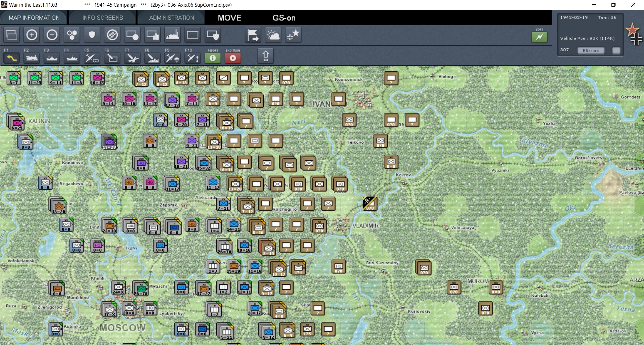The height and width of the screenshot is (345, 644).
Task: Select F9 air transport parachute icon
Action: coord(173,58)
